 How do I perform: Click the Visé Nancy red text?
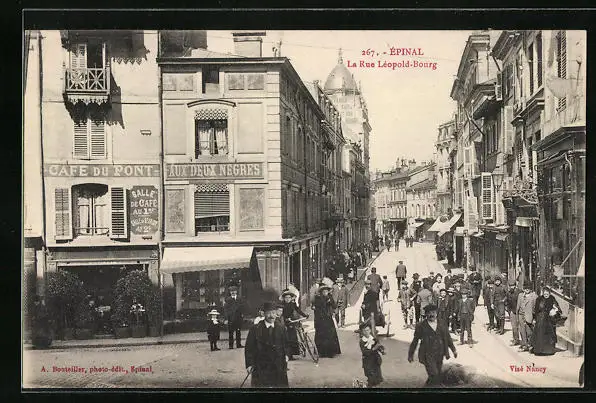tap(528, 369)
